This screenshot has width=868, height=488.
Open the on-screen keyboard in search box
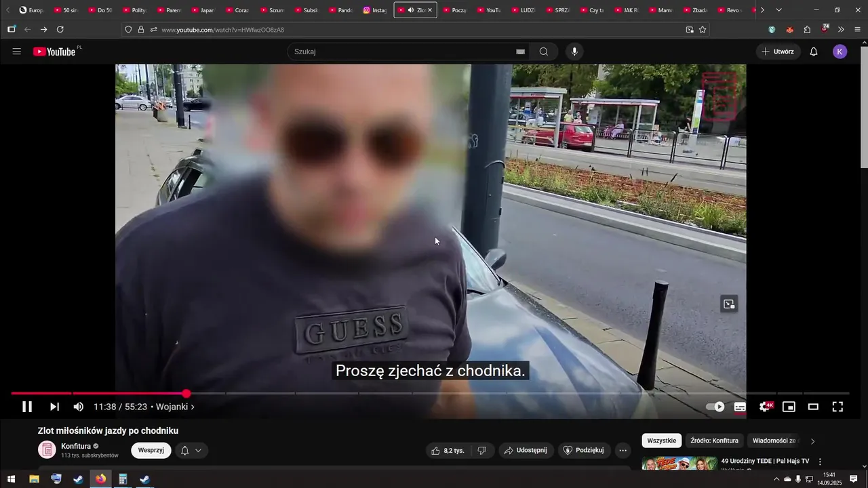pyautogui.click(x=520, y=52)
